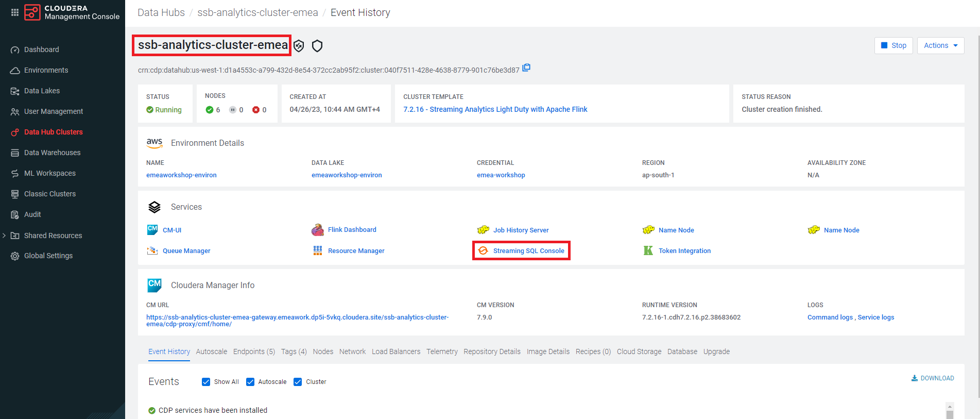
Task: Open the Tags (4) tab
Action: point(294,351)
